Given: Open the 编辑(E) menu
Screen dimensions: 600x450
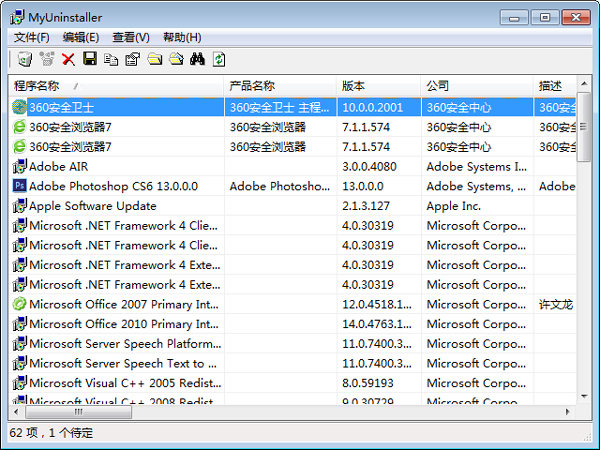Looking at the screenshot, I should coord(81,38).
